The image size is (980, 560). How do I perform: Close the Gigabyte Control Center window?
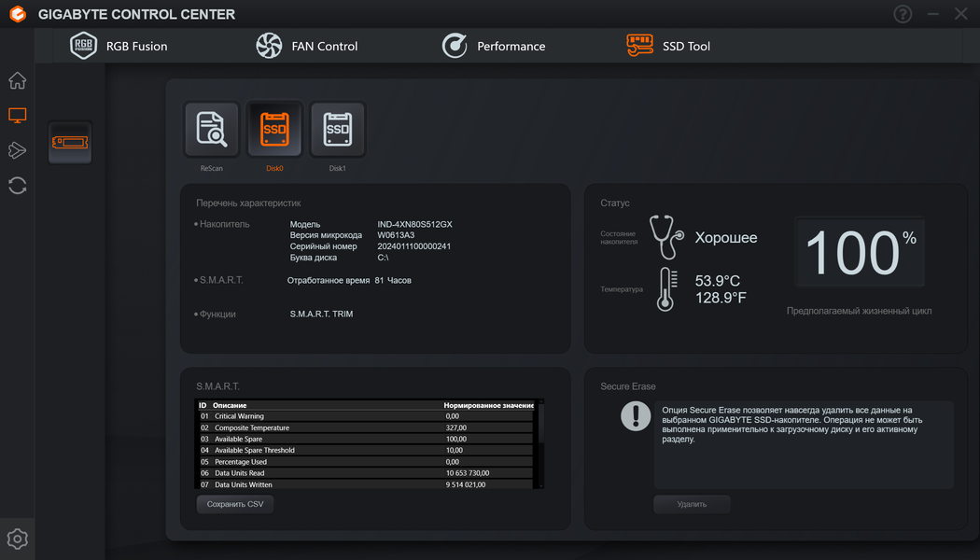click(961, 14)
